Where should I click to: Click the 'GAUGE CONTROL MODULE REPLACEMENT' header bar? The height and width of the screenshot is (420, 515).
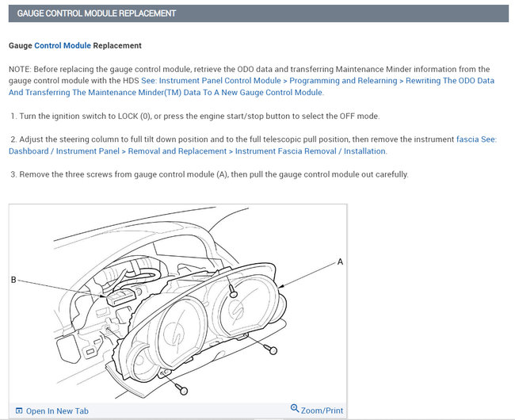258,13
